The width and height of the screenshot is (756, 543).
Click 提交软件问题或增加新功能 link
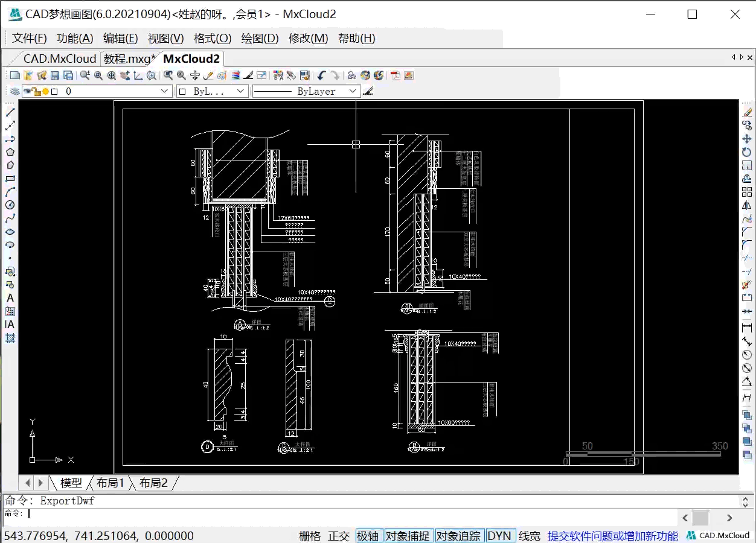(613, 536)
